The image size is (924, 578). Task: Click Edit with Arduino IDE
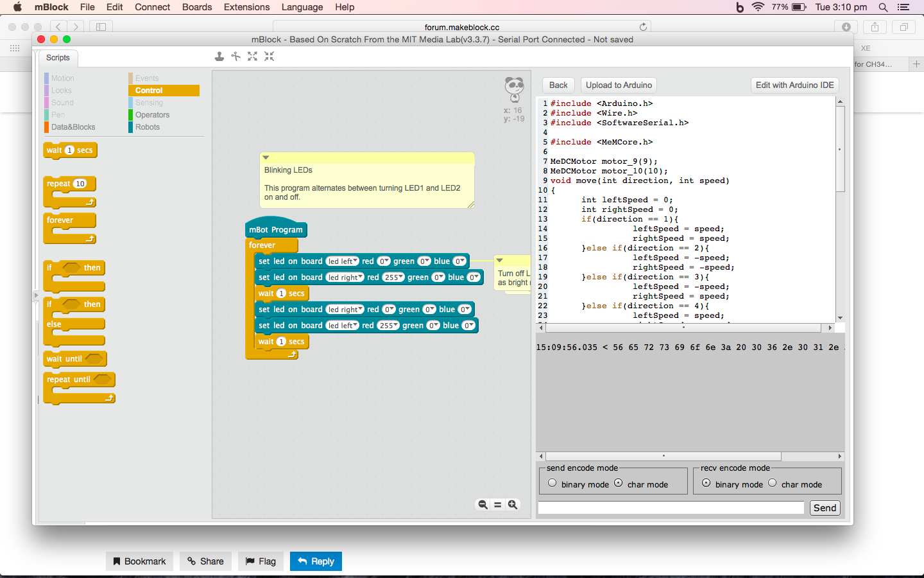(794, 85)
